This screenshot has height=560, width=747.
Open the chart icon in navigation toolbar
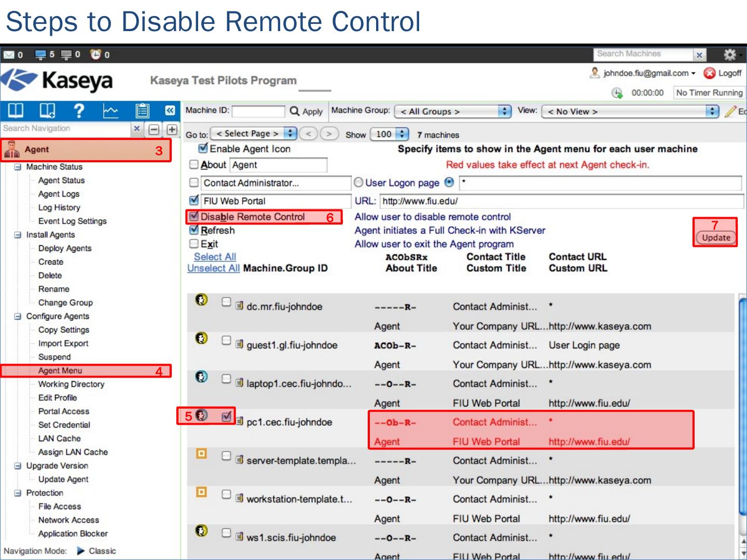coord(110,111)
